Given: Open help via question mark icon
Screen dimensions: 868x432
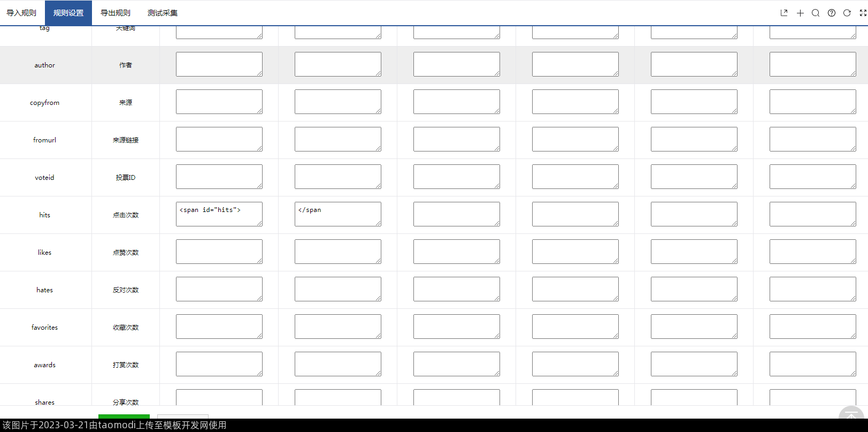Looking at the screenshot, I should (x=832, y=13).
